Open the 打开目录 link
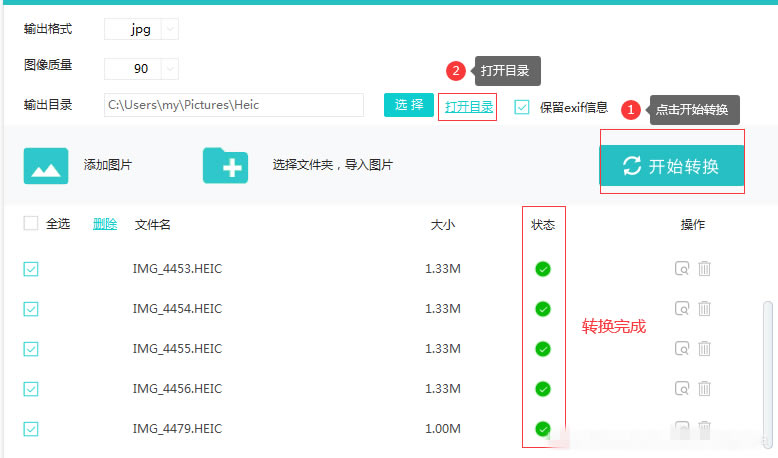The width and height of the screenshot is (778, 458). pyautogui.click(x=468, y=106)
